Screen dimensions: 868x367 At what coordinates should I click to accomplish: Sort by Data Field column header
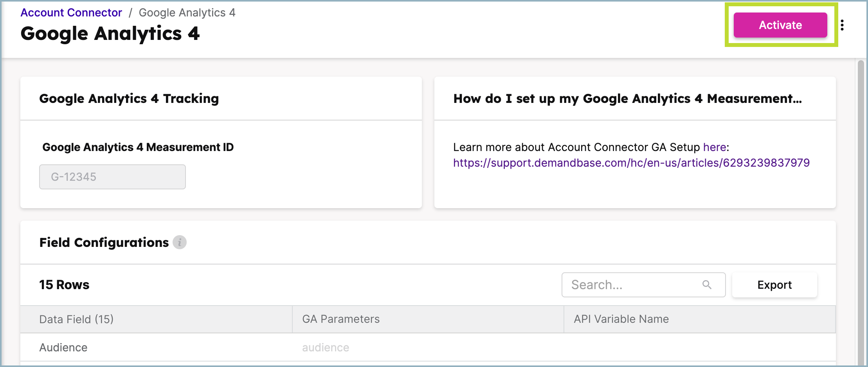tap(76, 319)
